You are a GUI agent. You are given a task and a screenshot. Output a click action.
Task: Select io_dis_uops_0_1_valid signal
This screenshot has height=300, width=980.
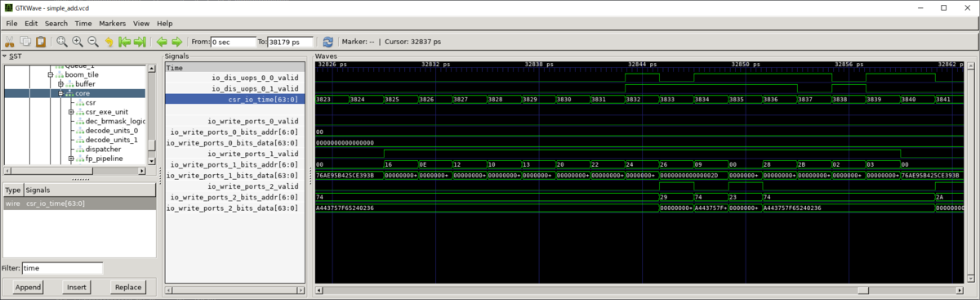[x=255, y=88]
